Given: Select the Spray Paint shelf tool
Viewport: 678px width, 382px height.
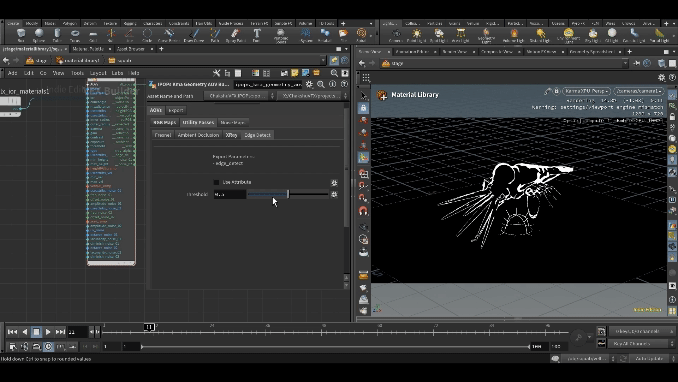Looking at the screenshot, I should tap(236, 35).
